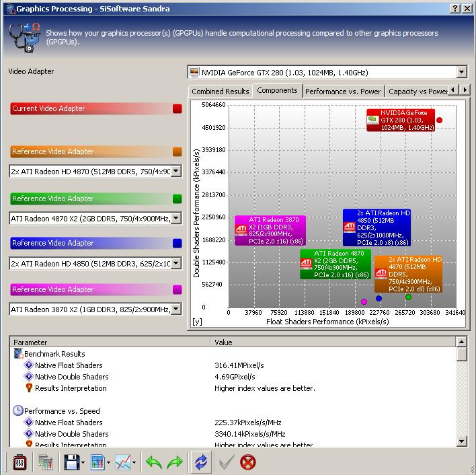Select the Performance vs. Speed row

(x=233, y=410)
